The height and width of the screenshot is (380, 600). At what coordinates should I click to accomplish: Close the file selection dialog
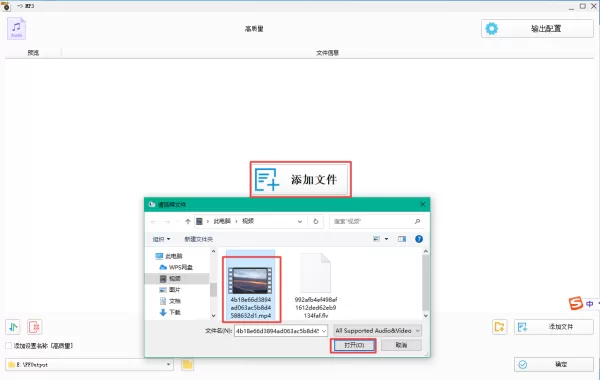tap(422, 204)
